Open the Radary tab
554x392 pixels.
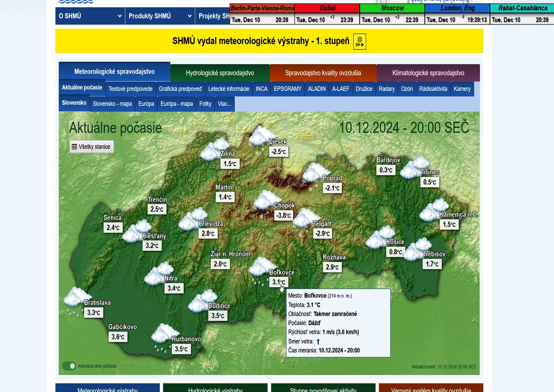pyautogui.click(x=386, y=89)
